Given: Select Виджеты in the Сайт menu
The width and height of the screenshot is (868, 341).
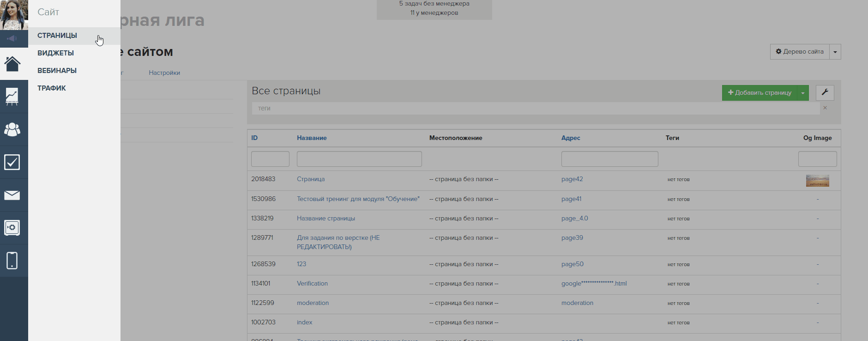Looking at the screenshot, I should coord(56,53).
